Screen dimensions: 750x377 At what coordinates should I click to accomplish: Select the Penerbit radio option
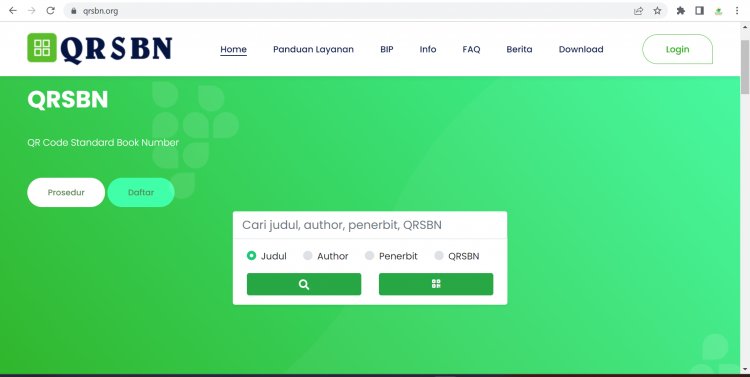pyautogui.click(x=369, y=255)
